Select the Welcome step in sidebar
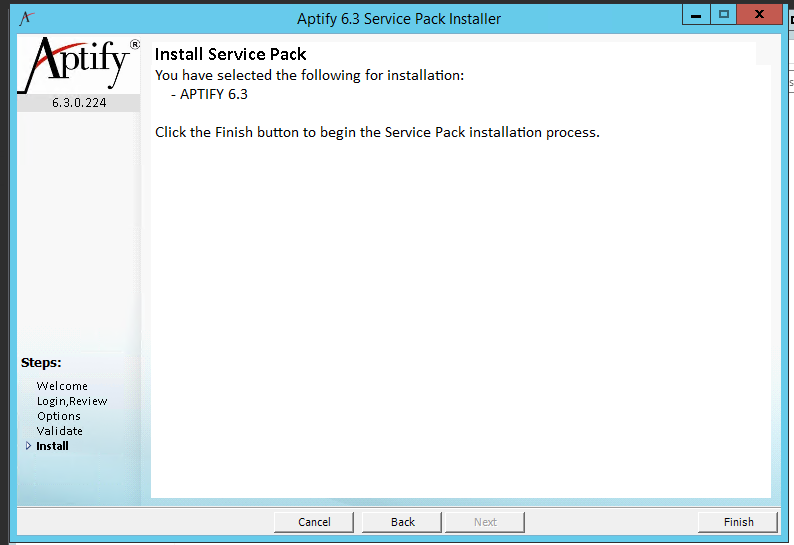Image resolution: width=794 pixels, height=545 pixels. click(62, 386)
